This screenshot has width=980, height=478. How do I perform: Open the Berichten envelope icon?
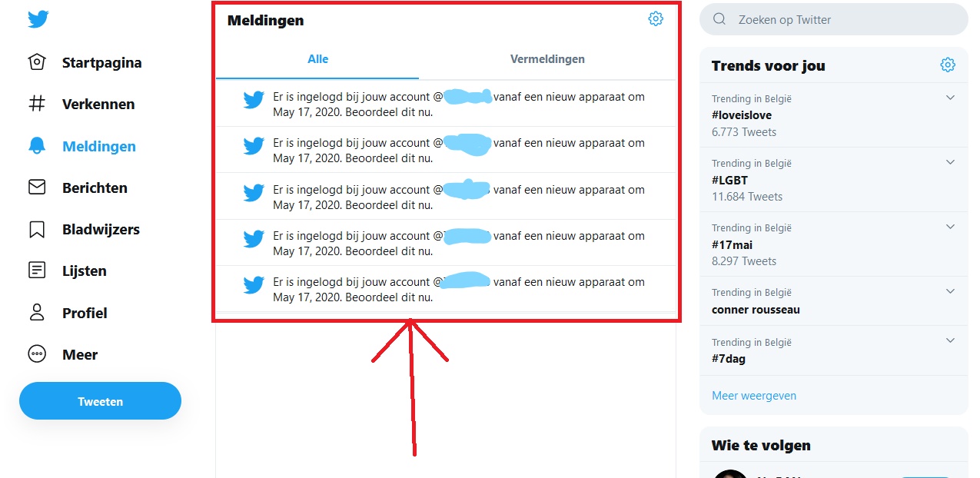(37, 188)
